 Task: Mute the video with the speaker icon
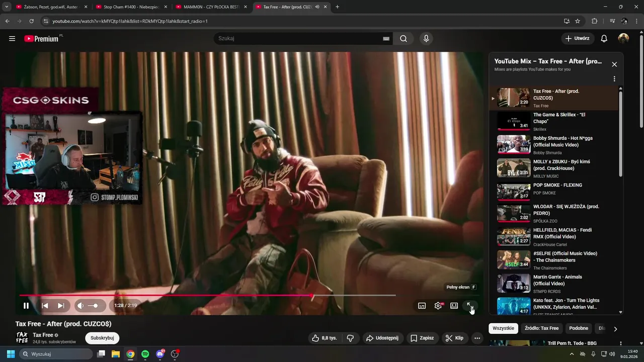(80, 305)
